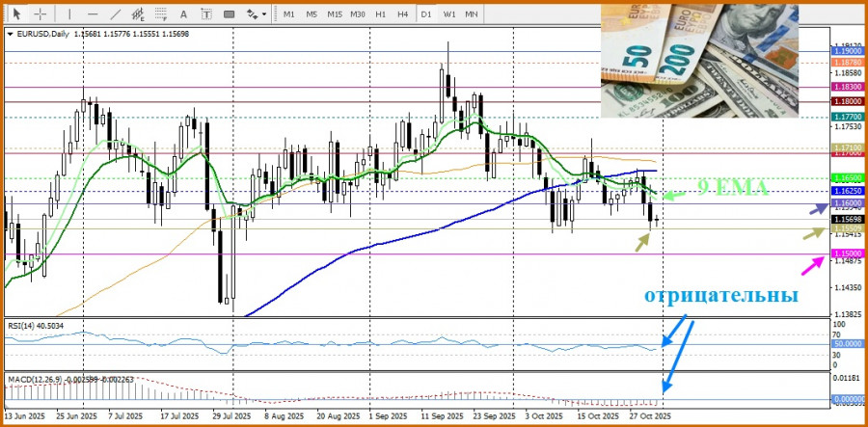Switch to the MN monthly timeframe
The height and width of the screenshot is (427, 868).
[472, 13]
